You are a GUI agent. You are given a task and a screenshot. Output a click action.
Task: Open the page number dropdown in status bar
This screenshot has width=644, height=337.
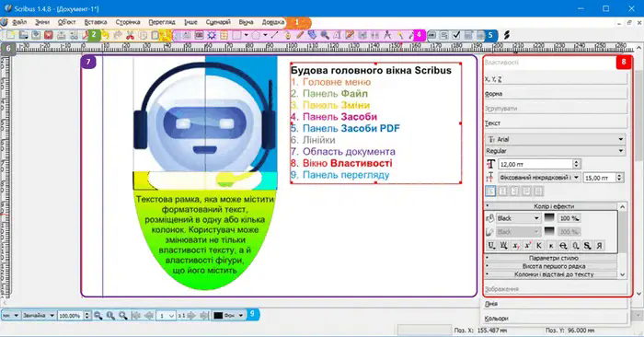[167, 315]
